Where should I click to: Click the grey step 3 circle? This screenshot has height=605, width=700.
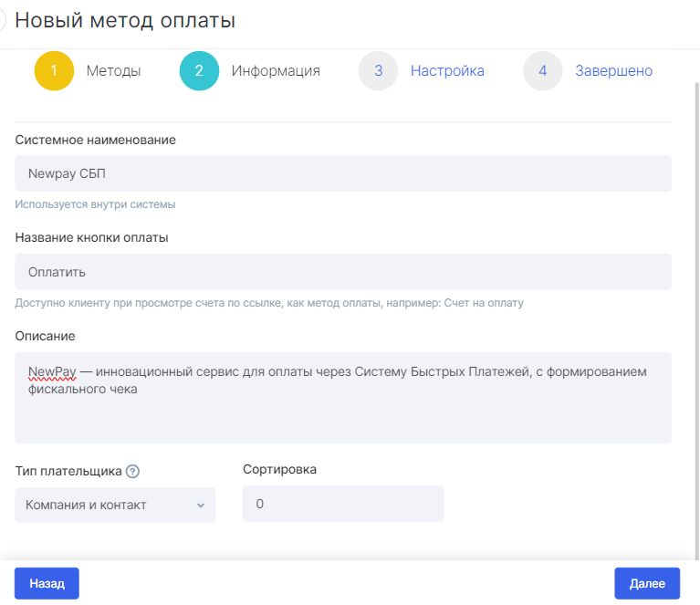[378, 70]
